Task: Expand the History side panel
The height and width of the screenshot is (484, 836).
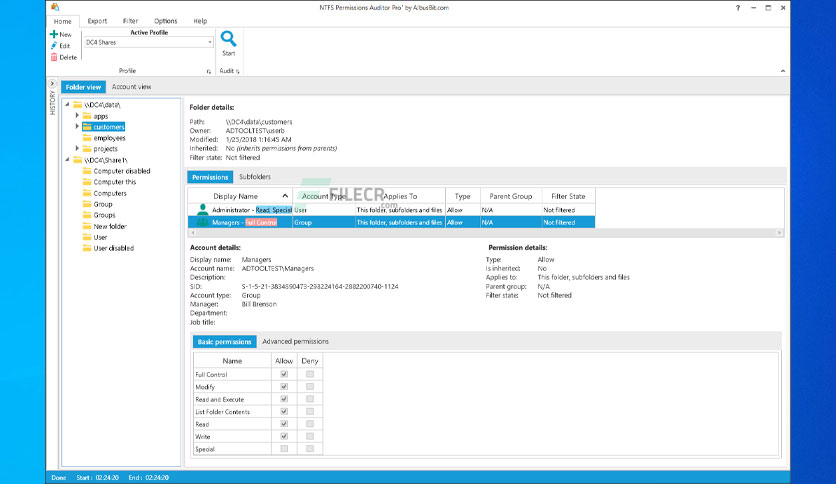Action: (52, 84)
